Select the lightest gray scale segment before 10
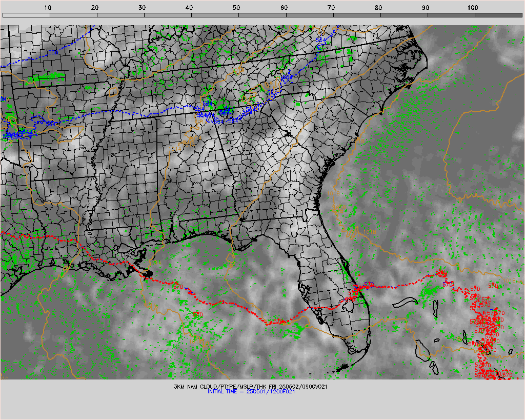 27,15
